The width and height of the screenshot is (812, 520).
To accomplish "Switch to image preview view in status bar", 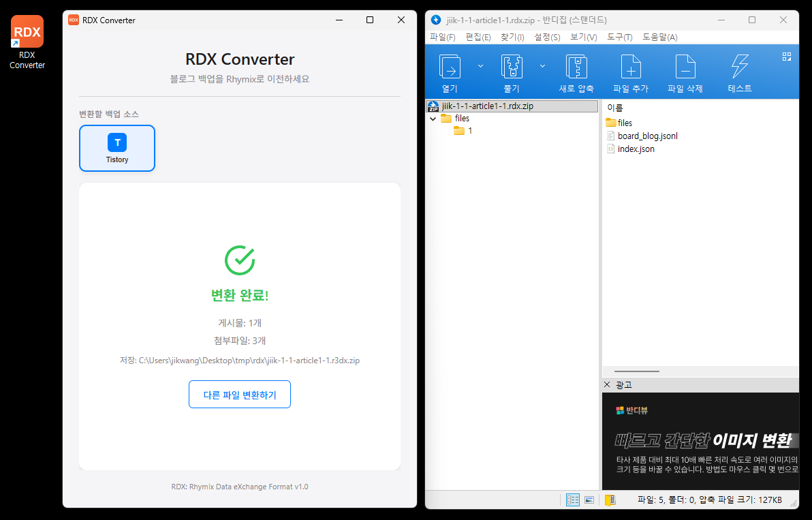I will pos(589,500).
